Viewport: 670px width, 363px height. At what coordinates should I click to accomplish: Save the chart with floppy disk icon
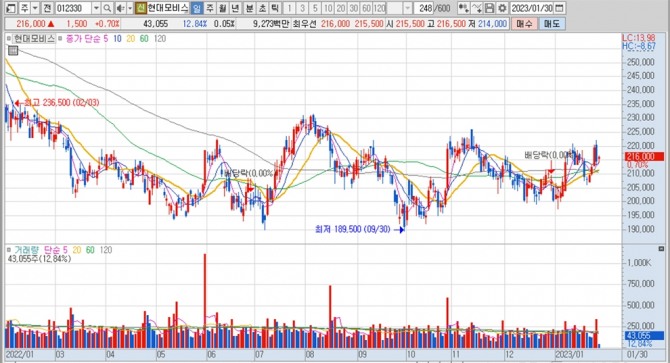point(490,8)
